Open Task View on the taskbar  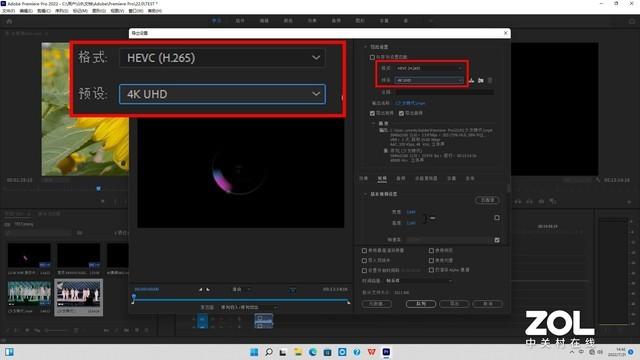[283, 352]
